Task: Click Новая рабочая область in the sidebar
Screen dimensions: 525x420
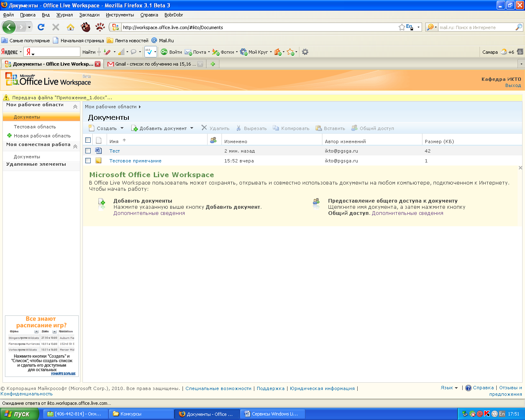Action: pos(42,136)
